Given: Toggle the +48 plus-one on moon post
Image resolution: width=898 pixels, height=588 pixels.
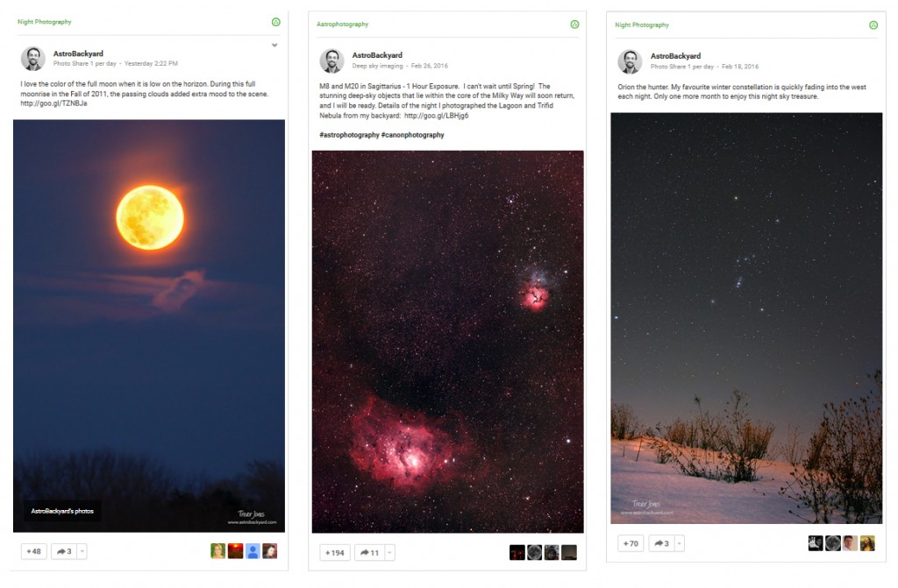Looking at the screenshot, I should coord(34,551).
